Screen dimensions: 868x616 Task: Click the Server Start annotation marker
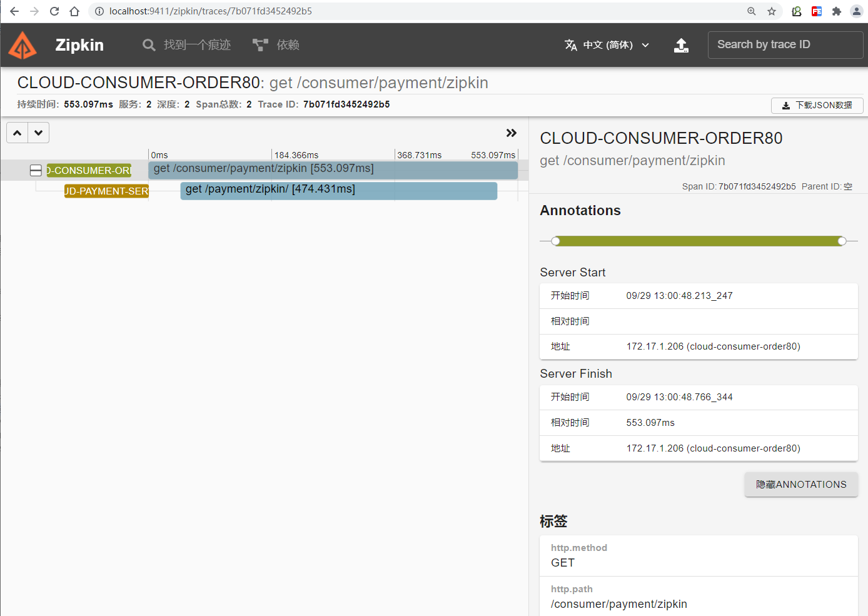tap(555, 241)
